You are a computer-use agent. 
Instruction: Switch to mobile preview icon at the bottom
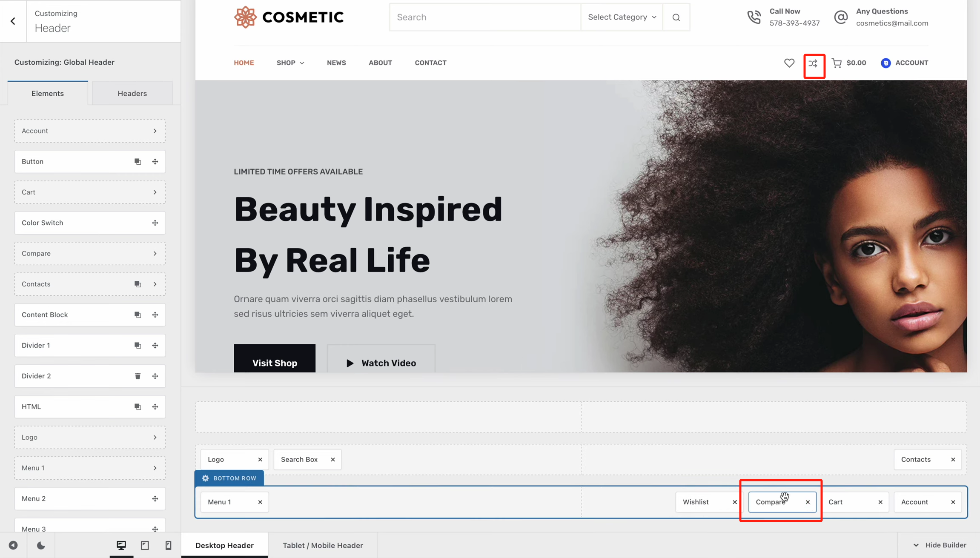[x=168, y=545]
